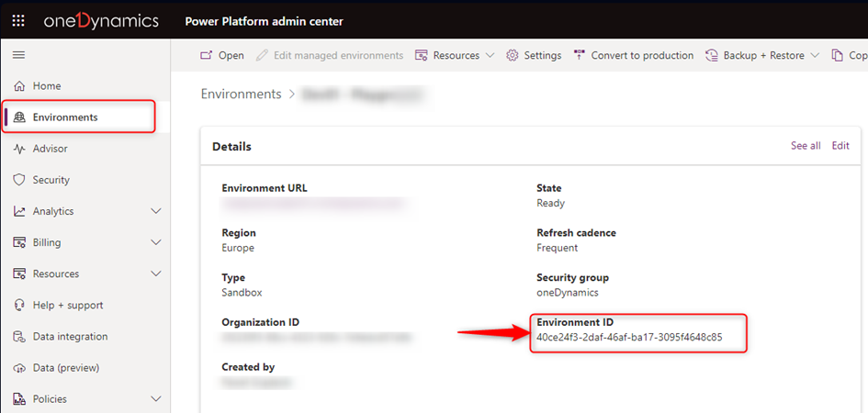Click the Region value Europe
The width and height of the screenshot is (868, 413).
(238, 248)
